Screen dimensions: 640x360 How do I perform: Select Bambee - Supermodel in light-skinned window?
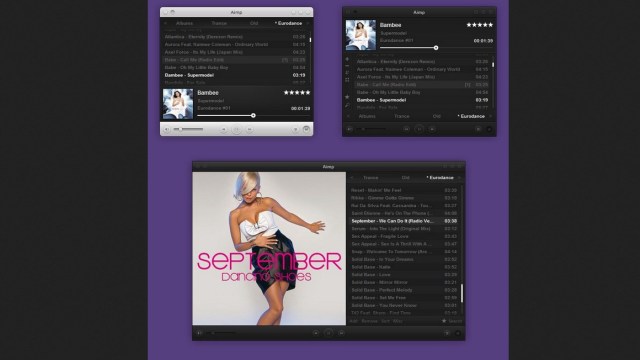pos(235,75)
